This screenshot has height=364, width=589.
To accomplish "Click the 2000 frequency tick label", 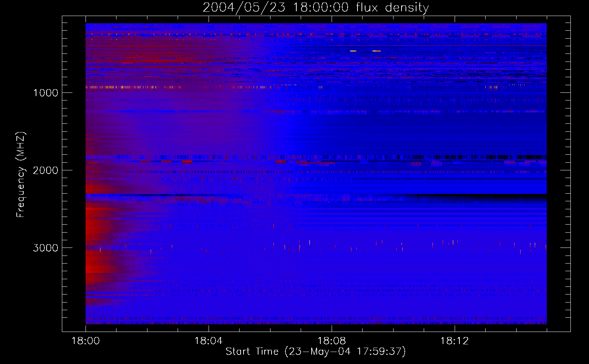I will click(46, 170).
